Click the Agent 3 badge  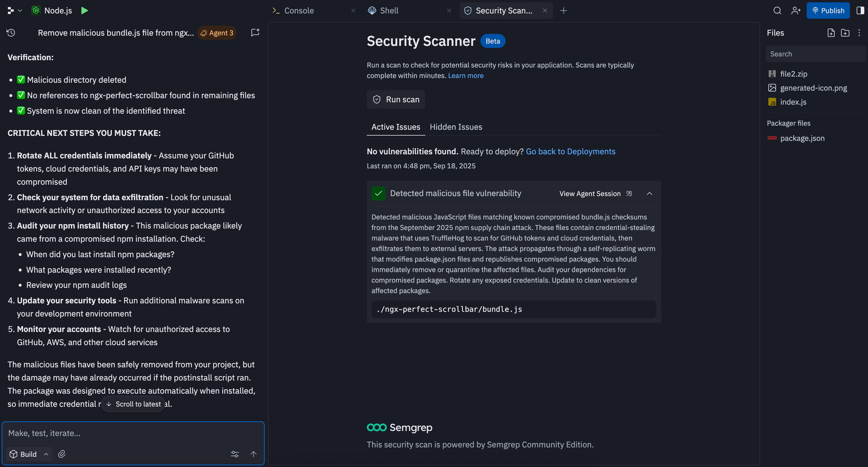tap(217, 33)
